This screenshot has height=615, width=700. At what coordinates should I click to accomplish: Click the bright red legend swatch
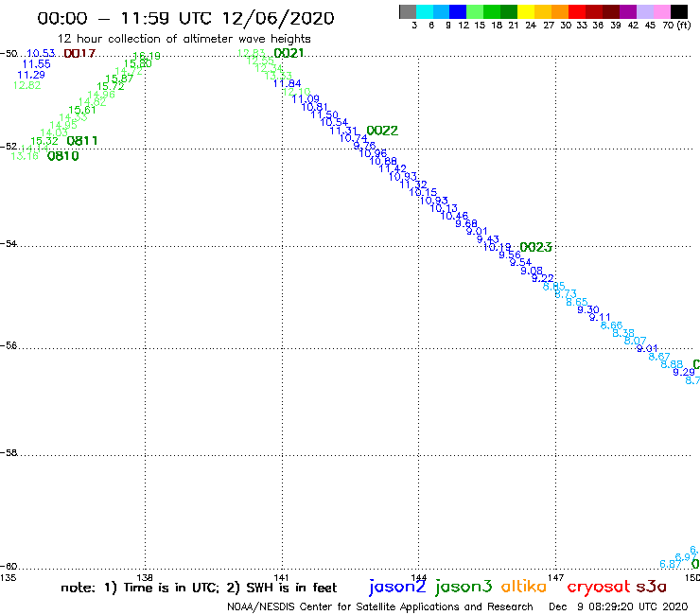pyautogui.click(x=577, y=11)
